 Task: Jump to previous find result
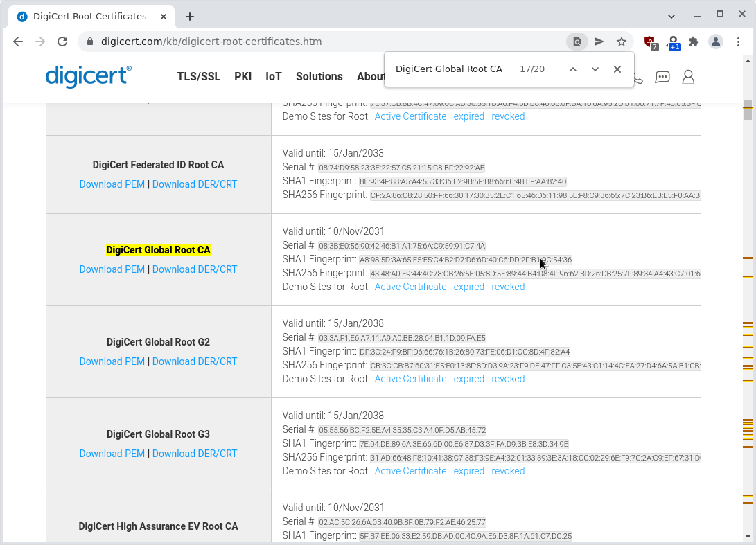tap(573, 69)
